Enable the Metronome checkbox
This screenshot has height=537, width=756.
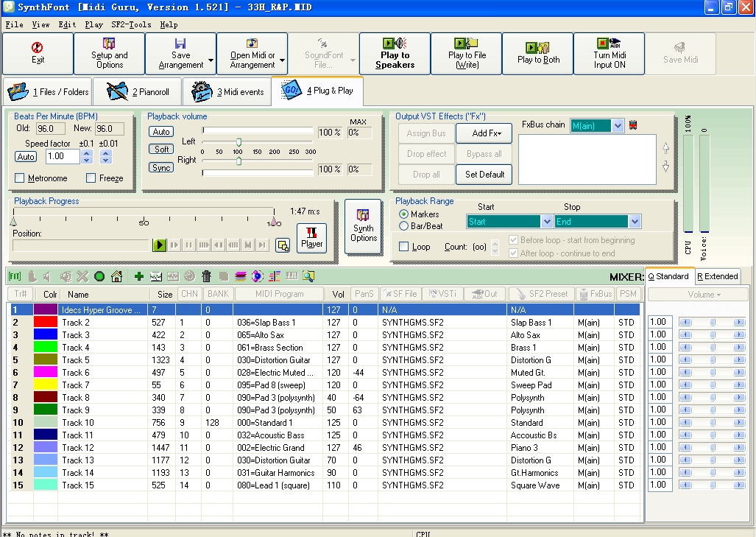[x=20, y=178]
